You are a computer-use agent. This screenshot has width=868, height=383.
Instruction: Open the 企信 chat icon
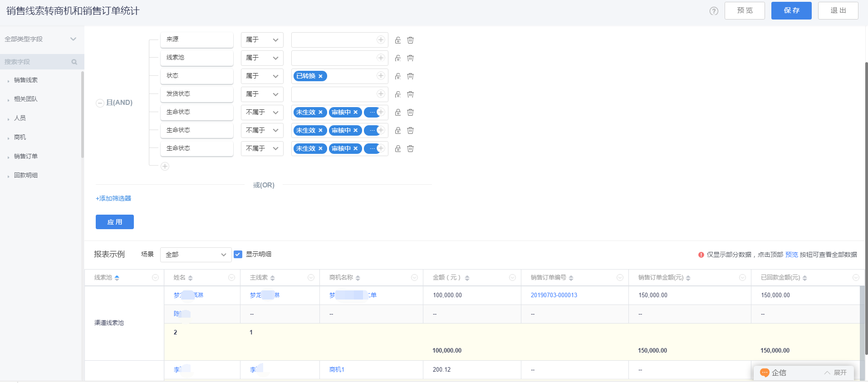pyautogui.click(x=765, y=373)
